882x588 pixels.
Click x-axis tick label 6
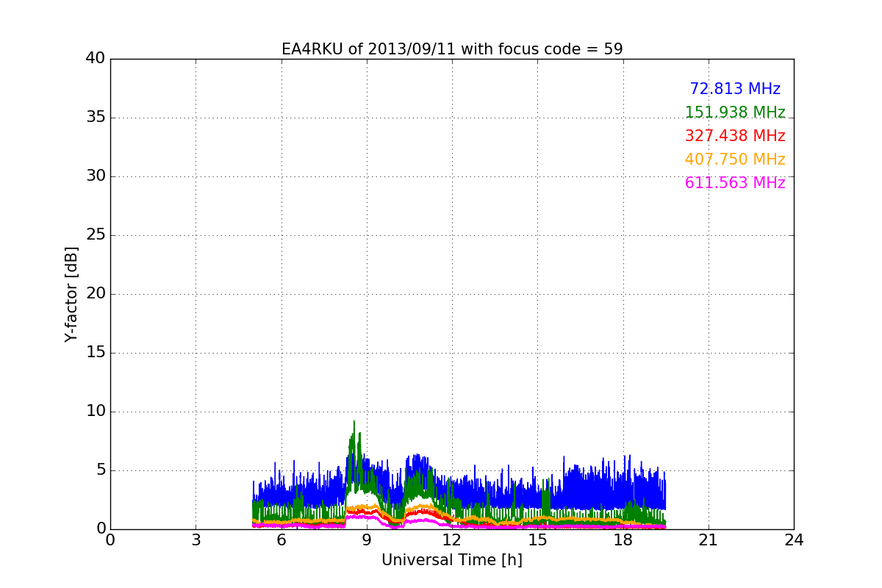pyautogui.click(x=281, y=540)
